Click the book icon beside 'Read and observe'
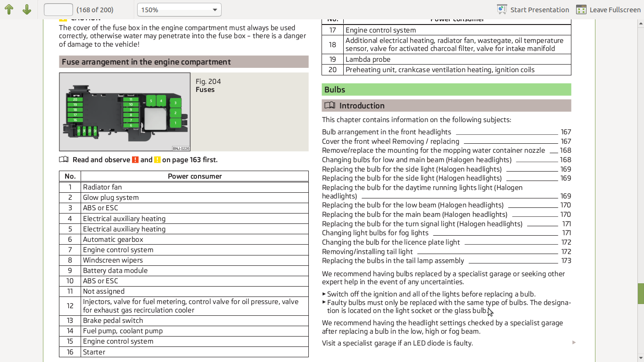The image size is (644, 362). click(64, 160)
